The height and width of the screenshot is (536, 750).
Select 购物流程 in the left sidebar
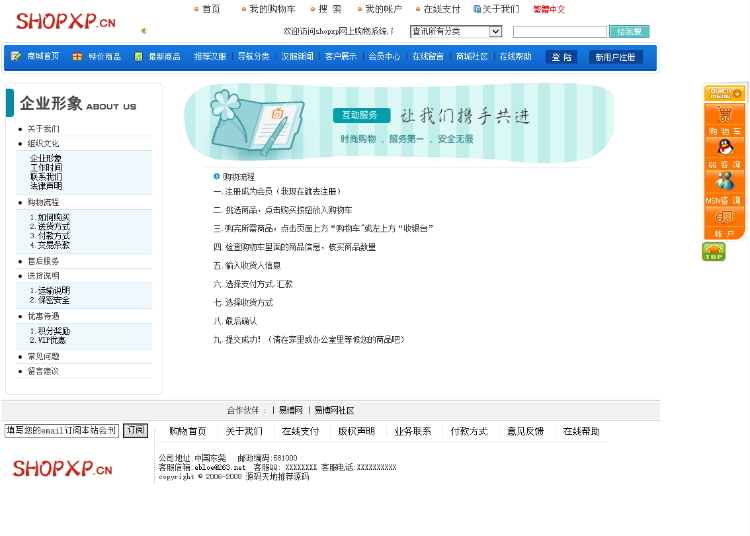[x=44, y=202]
